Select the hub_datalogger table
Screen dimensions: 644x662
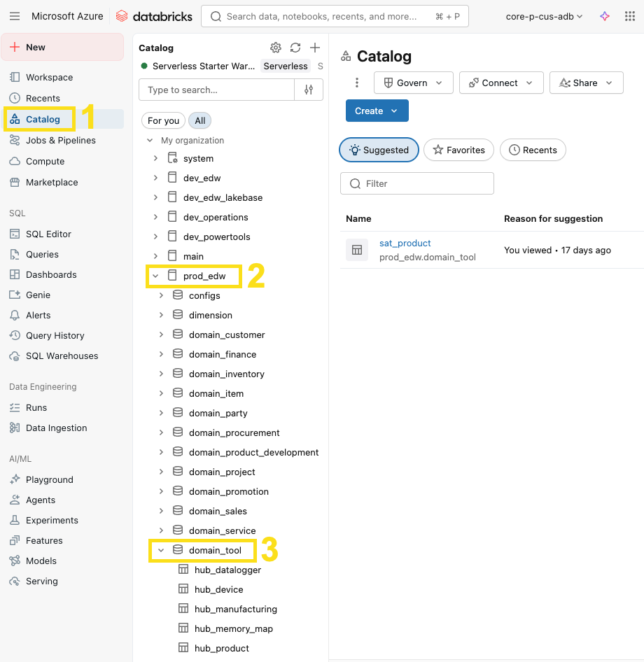point(228,570)
